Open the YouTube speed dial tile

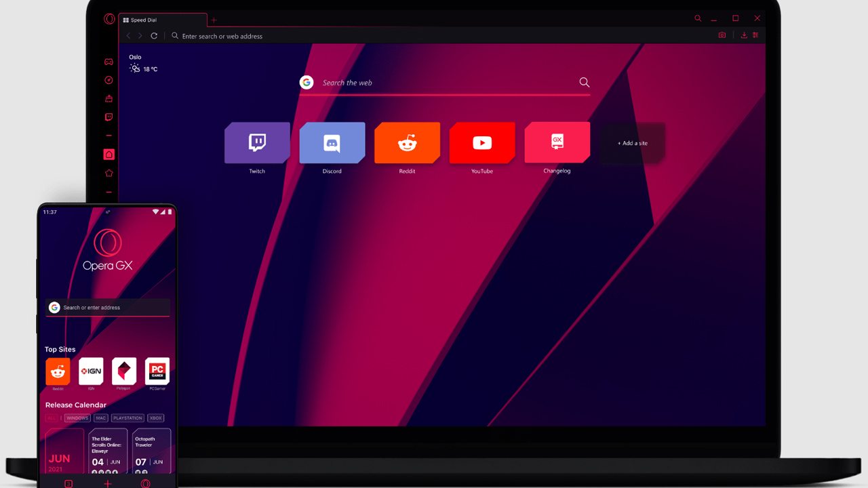[482, 142]
